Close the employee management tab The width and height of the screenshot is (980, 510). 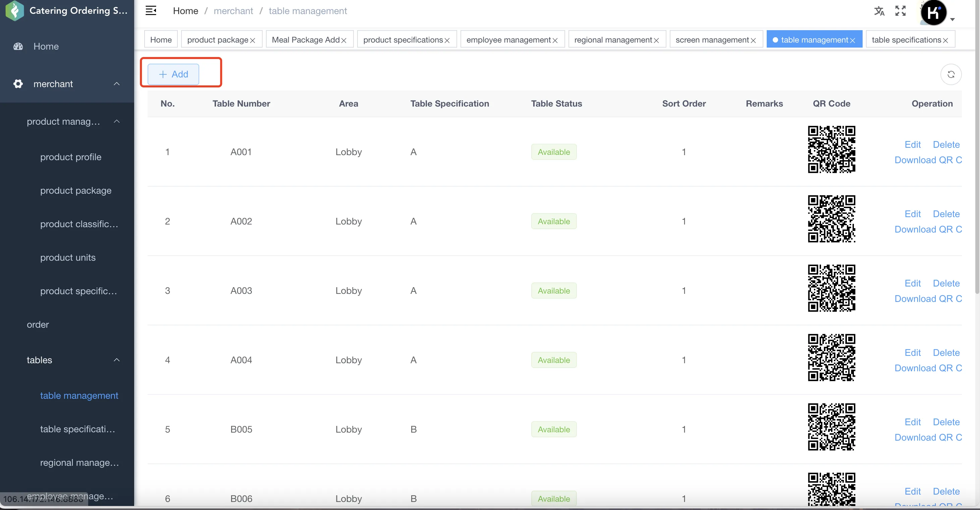555,40
